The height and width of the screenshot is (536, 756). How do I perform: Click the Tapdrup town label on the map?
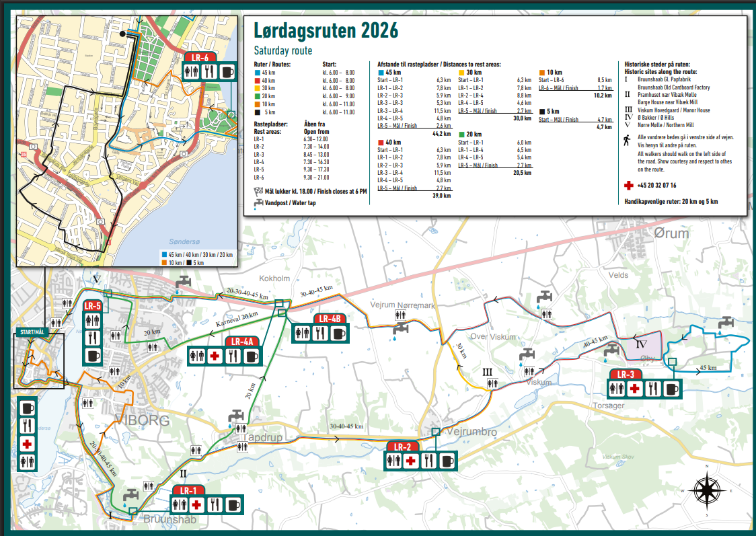[x=260, y=436]
